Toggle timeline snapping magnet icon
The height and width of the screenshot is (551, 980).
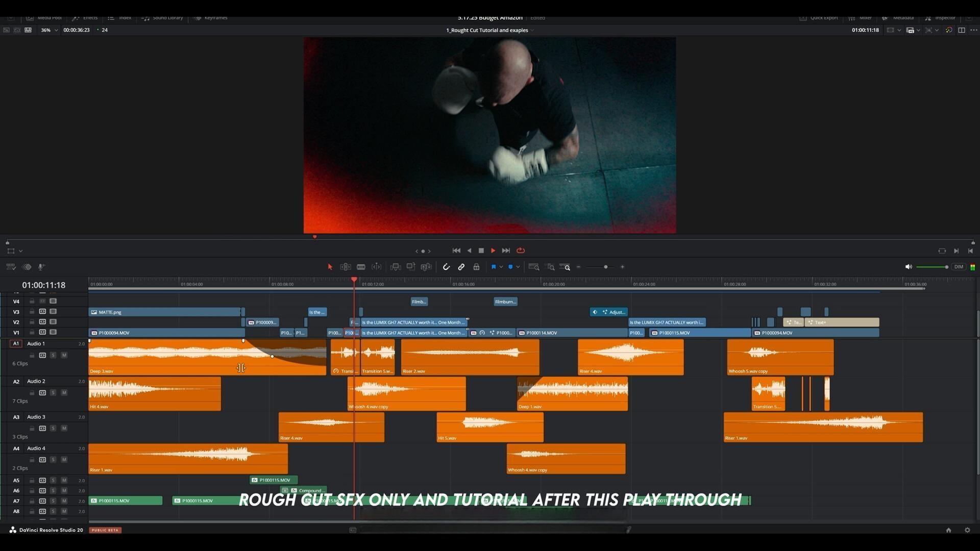tap(446, 267)
